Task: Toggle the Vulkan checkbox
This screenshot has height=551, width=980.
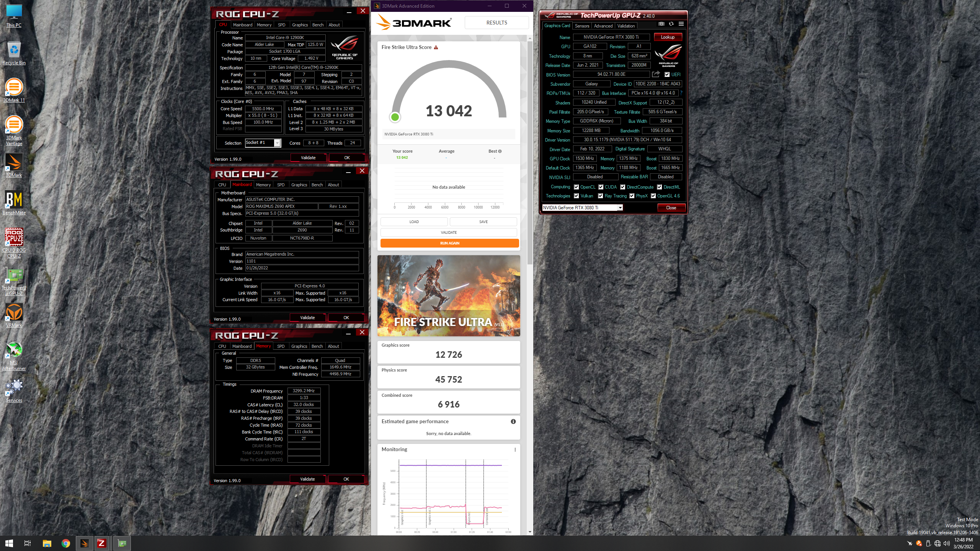Action: tap(576, 196)
